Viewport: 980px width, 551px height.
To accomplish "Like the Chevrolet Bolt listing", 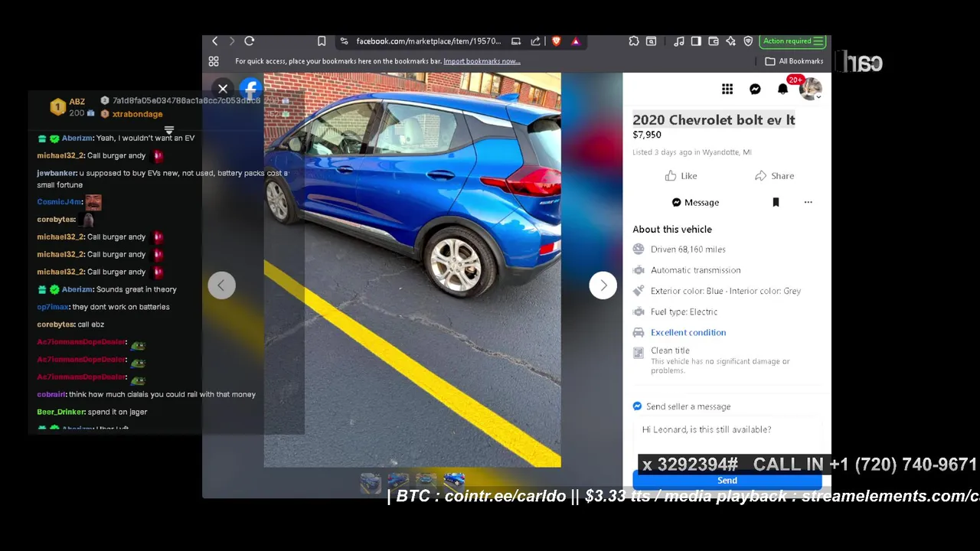I will [x=681, y=176].
